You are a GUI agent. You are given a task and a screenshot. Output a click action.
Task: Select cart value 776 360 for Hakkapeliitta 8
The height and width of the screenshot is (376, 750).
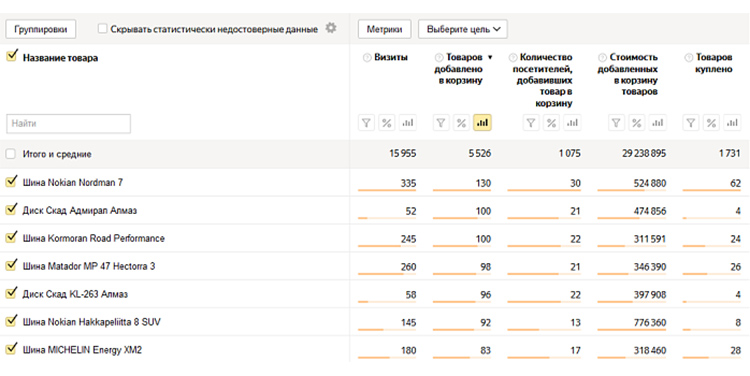click(650, 323)
